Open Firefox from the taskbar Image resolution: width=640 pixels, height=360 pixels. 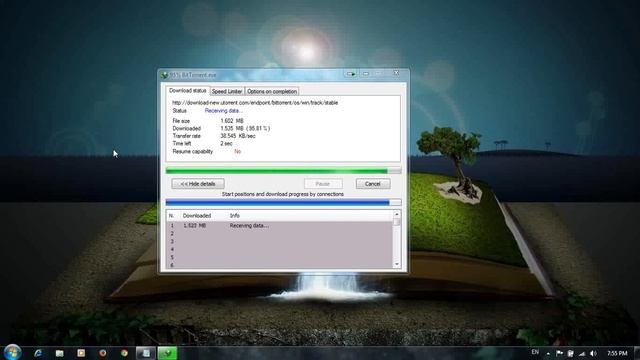click(102, 353)
